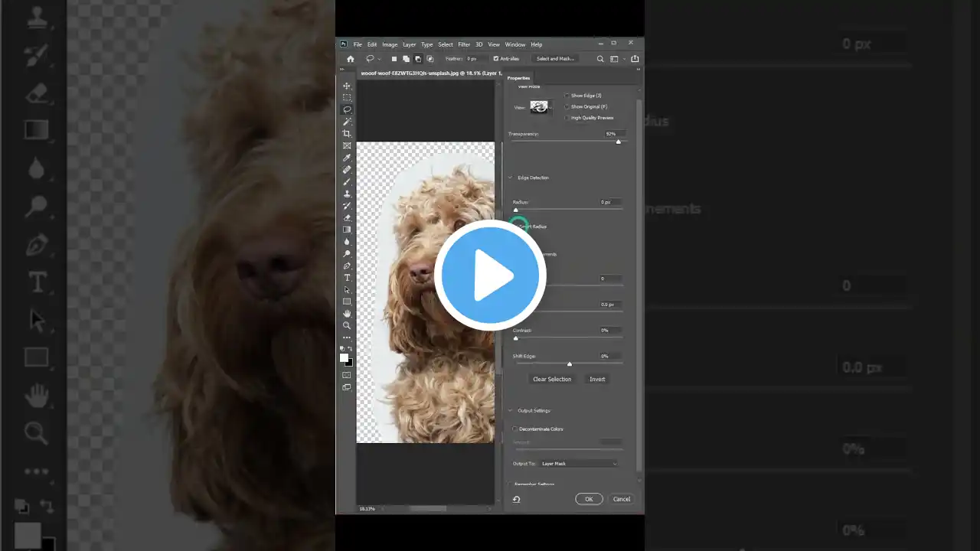The image size is (980, 551).
Task: Click the Invert button
Action: [597, 379]
